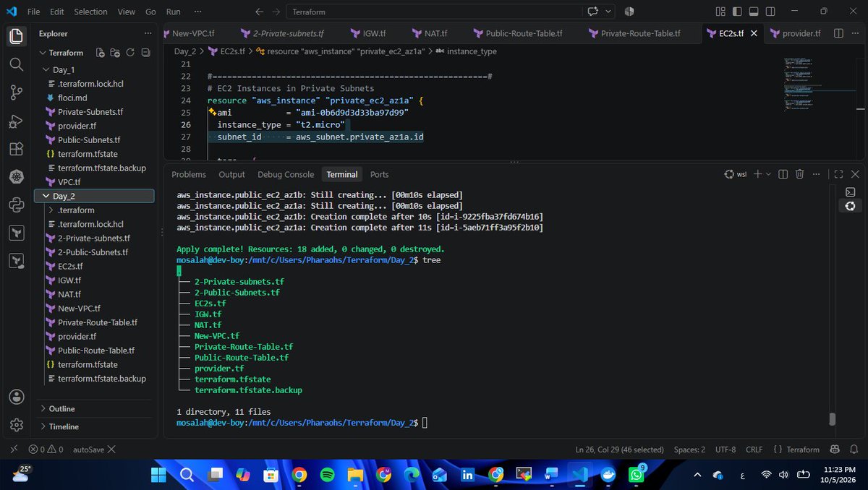Viewport: 868px width, 490px height.
Task: Close the terminal panel
Action: pyautogui.click(x=854, y=174)
